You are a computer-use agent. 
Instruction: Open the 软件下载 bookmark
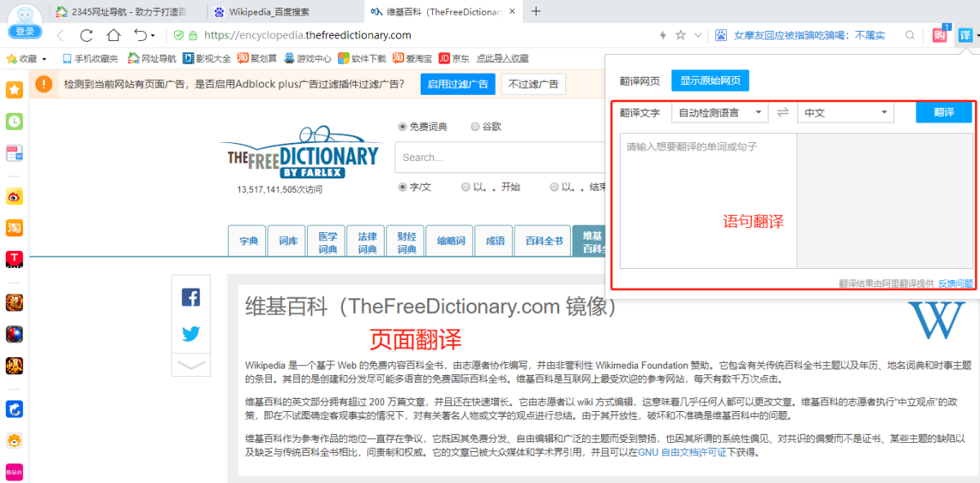point(362,59)
